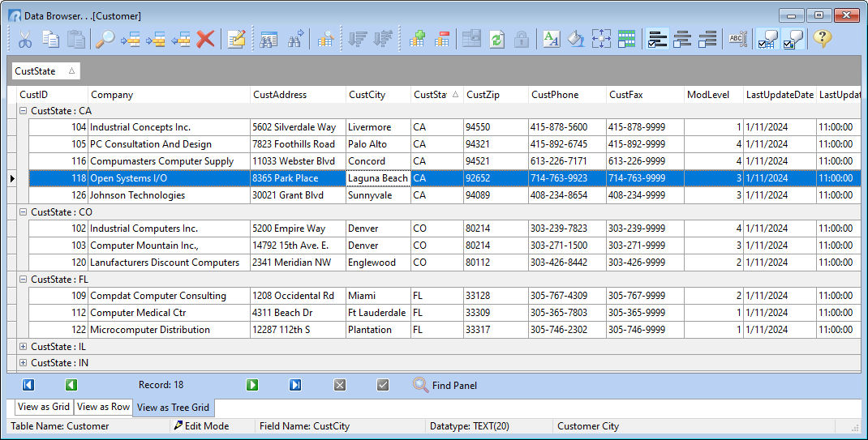Image resolution: width=868 pixels, height=440 pixels.
Task: Collapse the CustState : CO group
Action: tap(24, 211)
